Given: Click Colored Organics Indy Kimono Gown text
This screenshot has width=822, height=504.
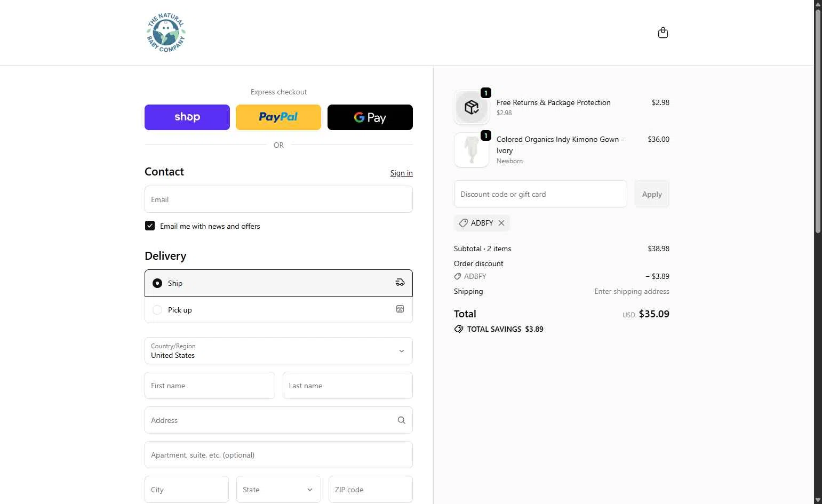Looking at the screenshot, I should (x=560, y=145).
